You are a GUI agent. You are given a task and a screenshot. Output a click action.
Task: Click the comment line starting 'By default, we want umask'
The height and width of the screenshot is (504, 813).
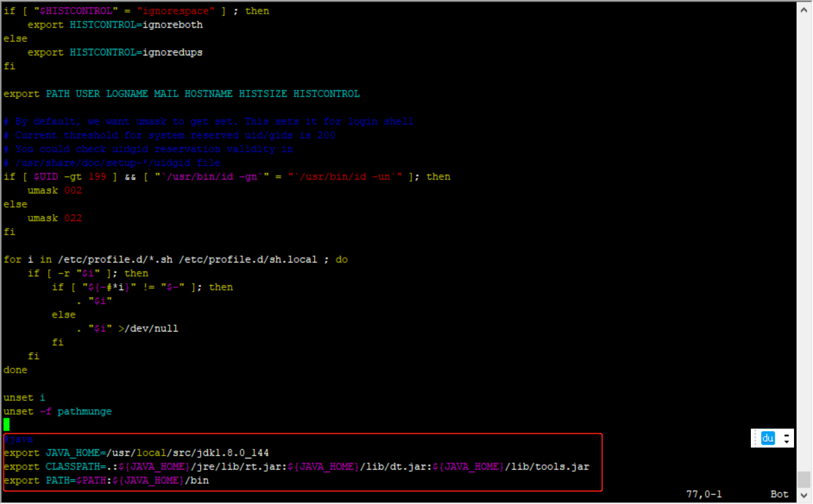(x=208, y=121)
